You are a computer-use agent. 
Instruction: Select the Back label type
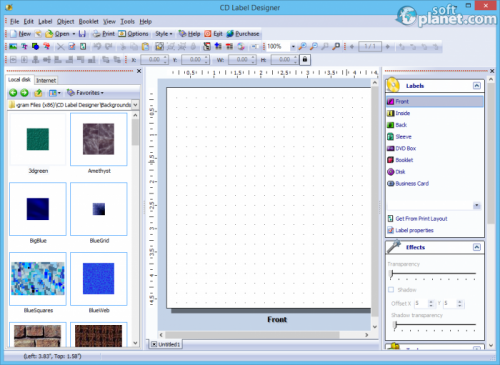[397, 125]
